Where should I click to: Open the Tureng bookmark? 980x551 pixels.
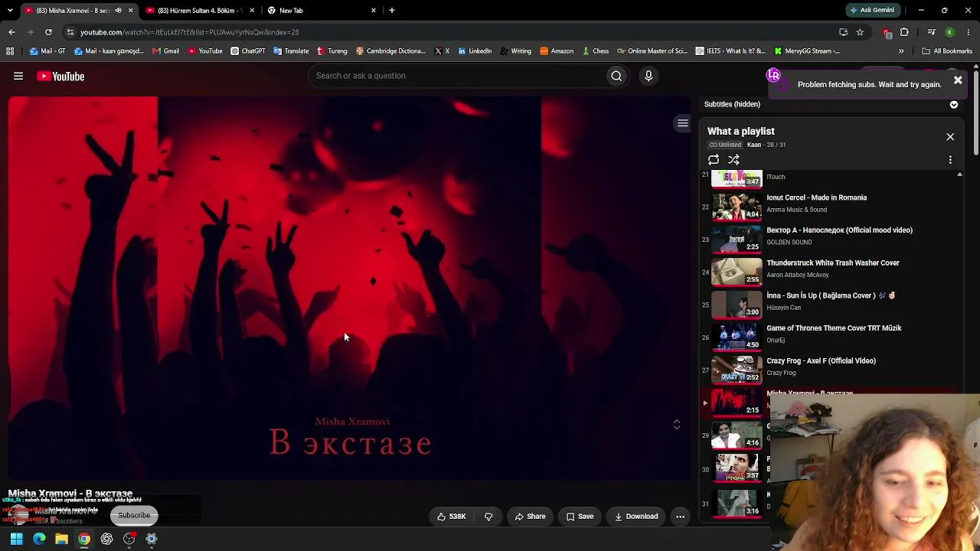tap(332, 51)
